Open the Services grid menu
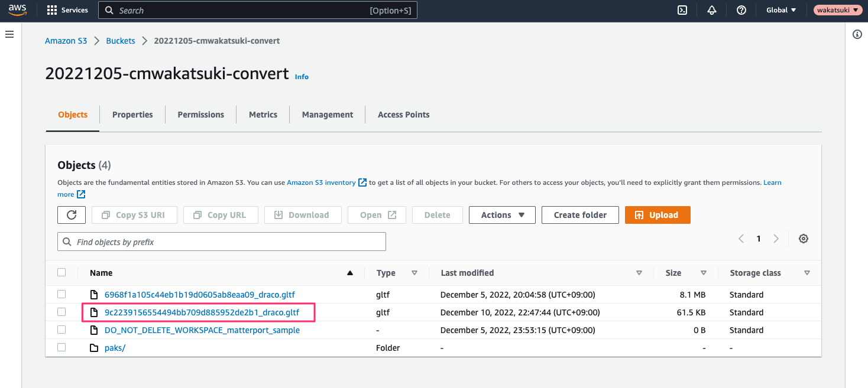Image resolution: width=868 pixels, height=388 pixels. coord(67,10)
